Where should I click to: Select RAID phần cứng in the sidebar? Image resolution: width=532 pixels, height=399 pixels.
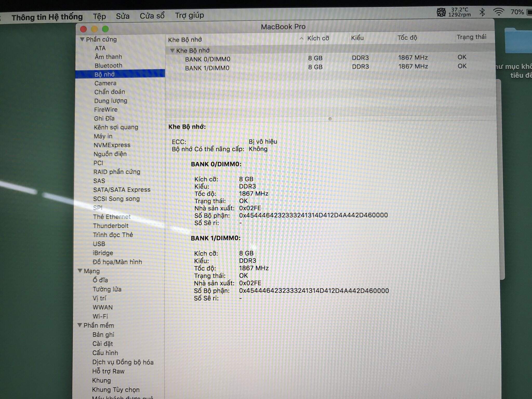pyautogui.click(x=117, y=172)
